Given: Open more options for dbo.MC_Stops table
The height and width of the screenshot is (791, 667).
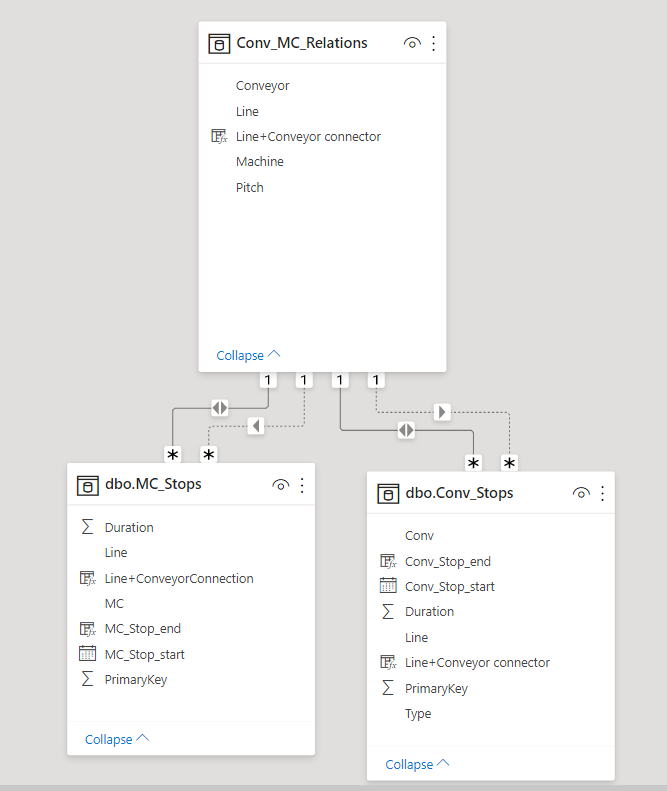Looking at the screenshot, I should click(302, 485).
